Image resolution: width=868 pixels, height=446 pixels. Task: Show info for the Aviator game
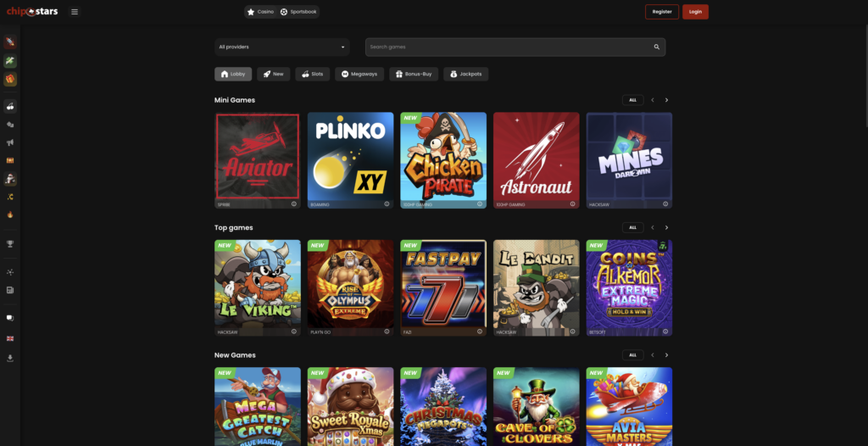click(x=294, y=203)
